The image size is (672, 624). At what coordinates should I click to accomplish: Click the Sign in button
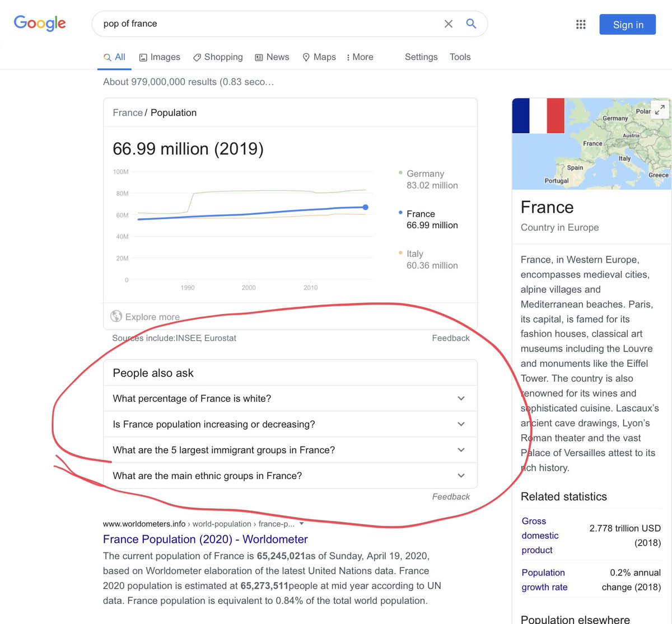627,25
